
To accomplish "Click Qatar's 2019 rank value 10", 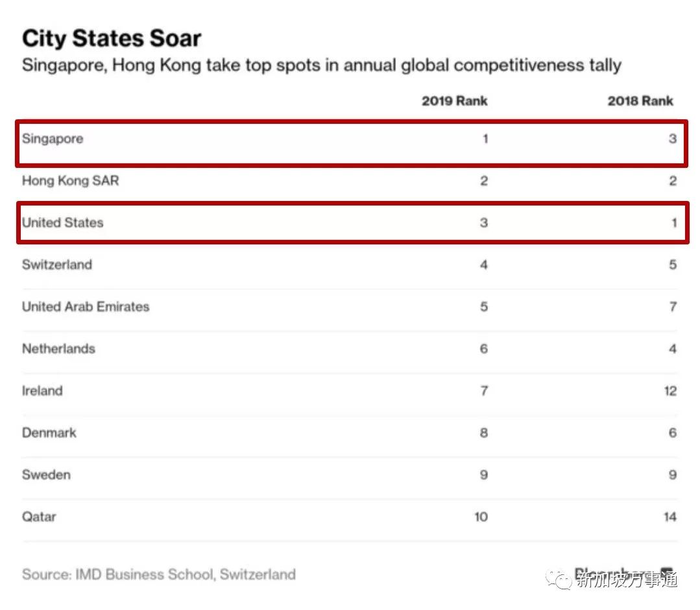I will tap(481, 517).
